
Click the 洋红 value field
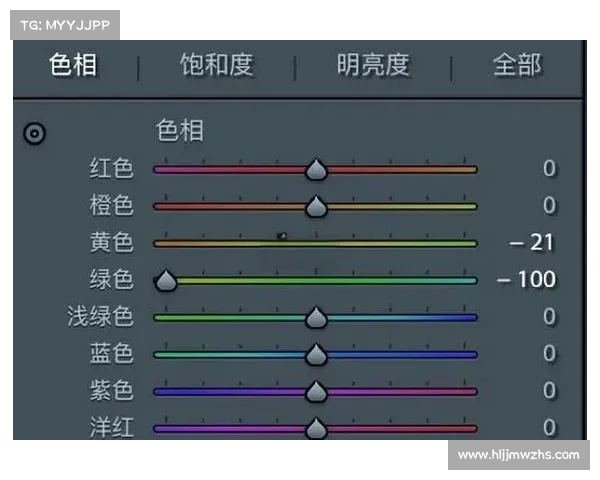(x=548, y=427)
